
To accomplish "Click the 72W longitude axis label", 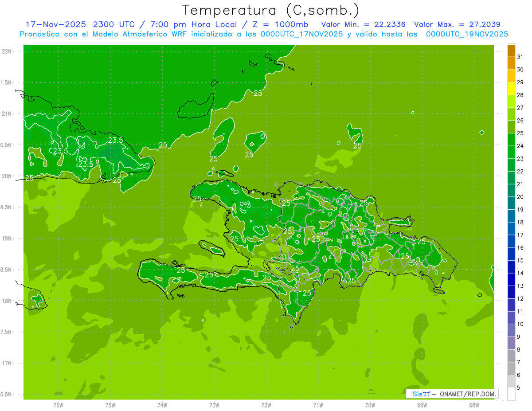I will (x=266, y=405).
